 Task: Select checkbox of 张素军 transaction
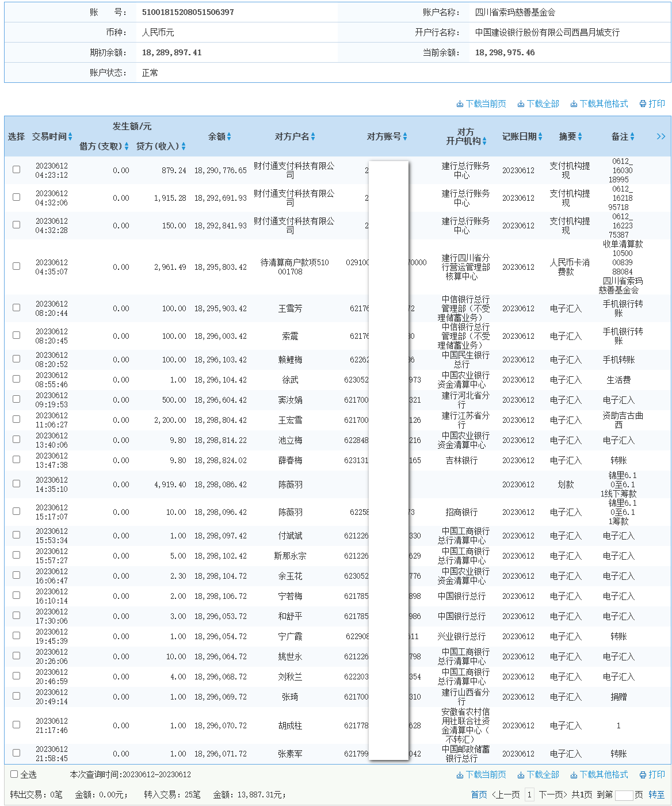click(16, 753)
